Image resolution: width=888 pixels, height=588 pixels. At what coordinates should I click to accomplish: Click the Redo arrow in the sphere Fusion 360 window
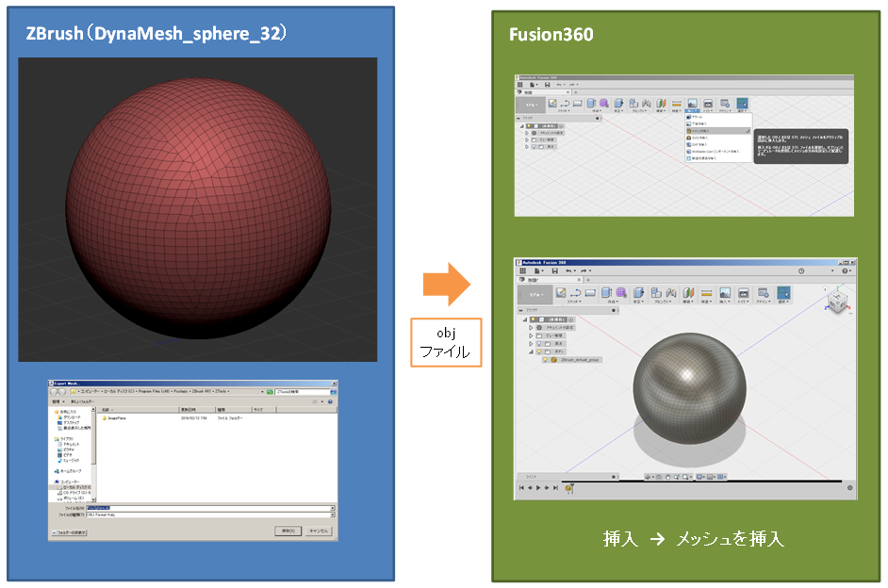(x=584, y=271)
